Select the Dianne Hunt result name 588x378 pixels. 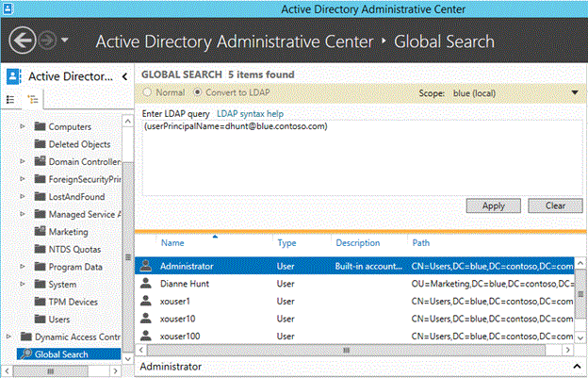(x=185, y=284)
